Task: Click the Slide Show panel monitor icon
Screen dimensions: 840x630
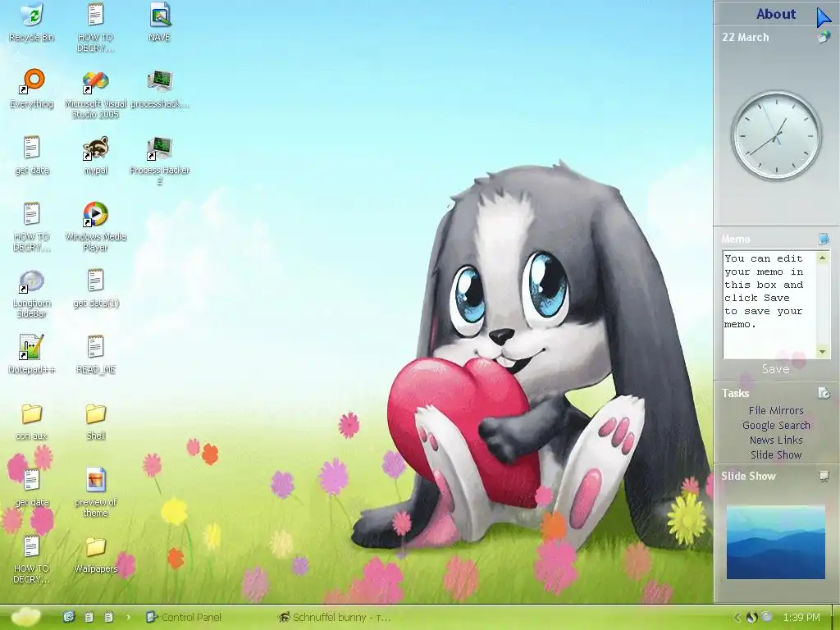Action: point(824,476)
